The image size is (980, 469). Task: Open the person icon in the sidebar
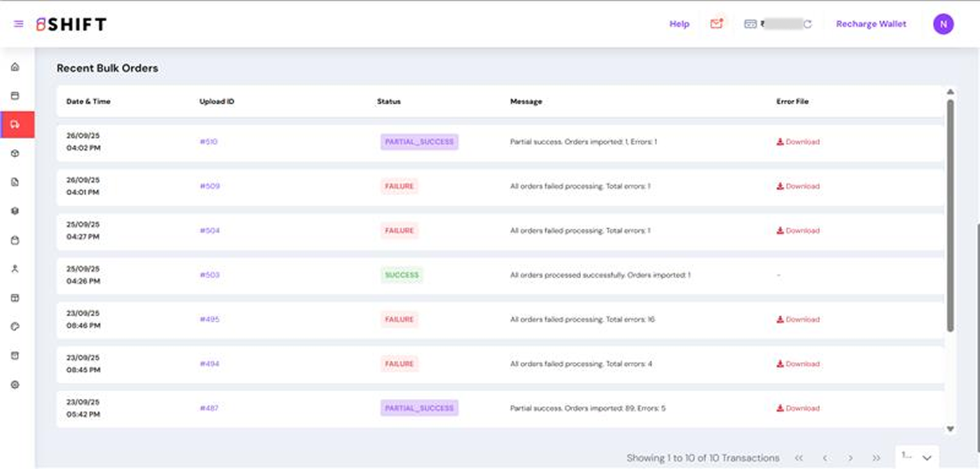(x=15, y=269)
